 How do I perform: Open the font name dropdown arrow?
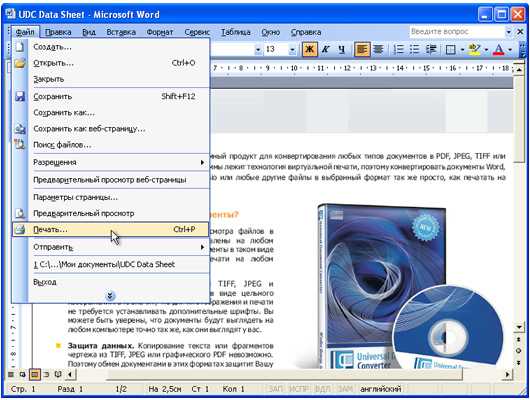pyautogui.click(x=258, y=50)
